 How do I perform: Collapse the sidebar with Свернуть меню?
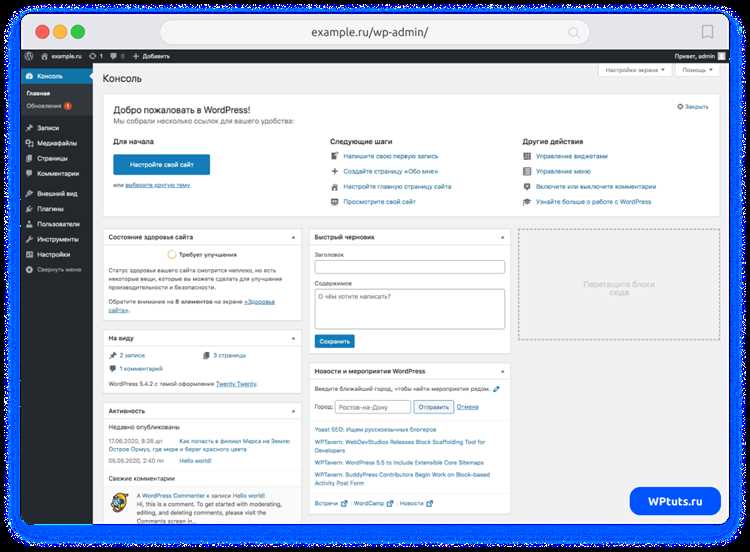[54, 270]
